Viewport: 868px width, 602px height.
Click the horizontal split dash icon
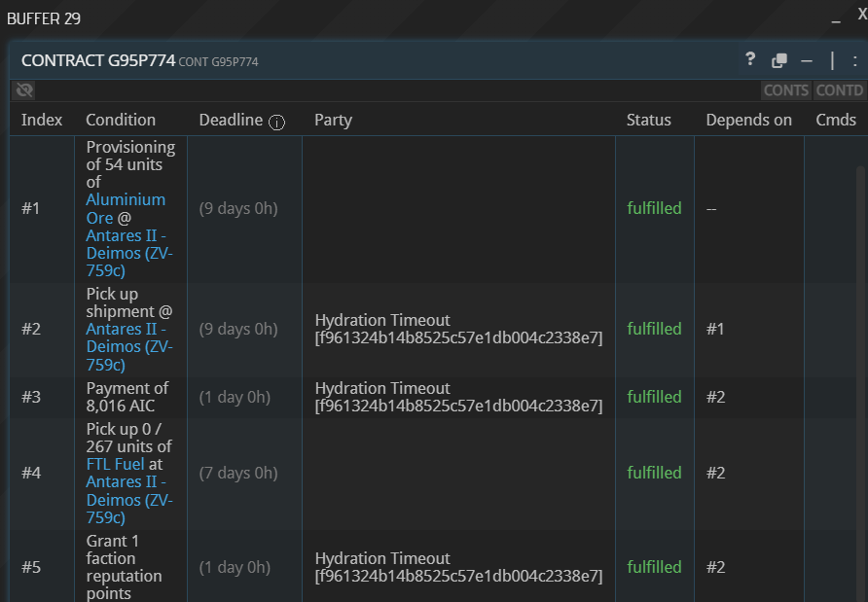pos(807,61)
